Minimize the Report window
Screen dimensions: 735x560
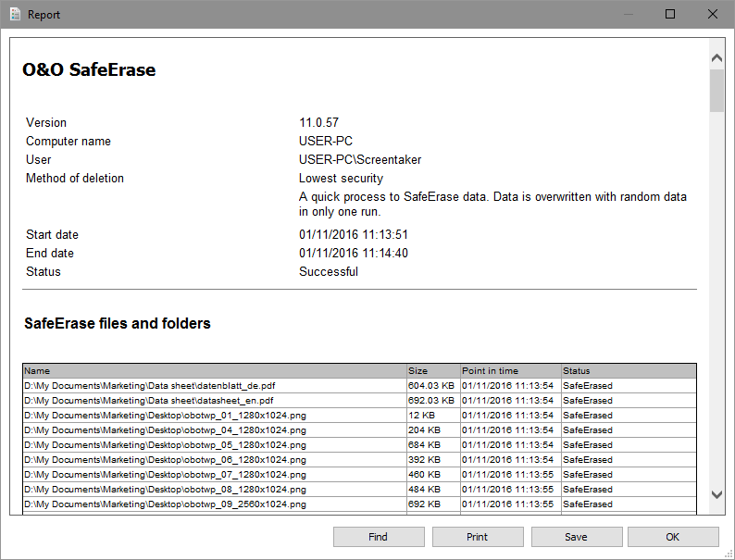629,14
